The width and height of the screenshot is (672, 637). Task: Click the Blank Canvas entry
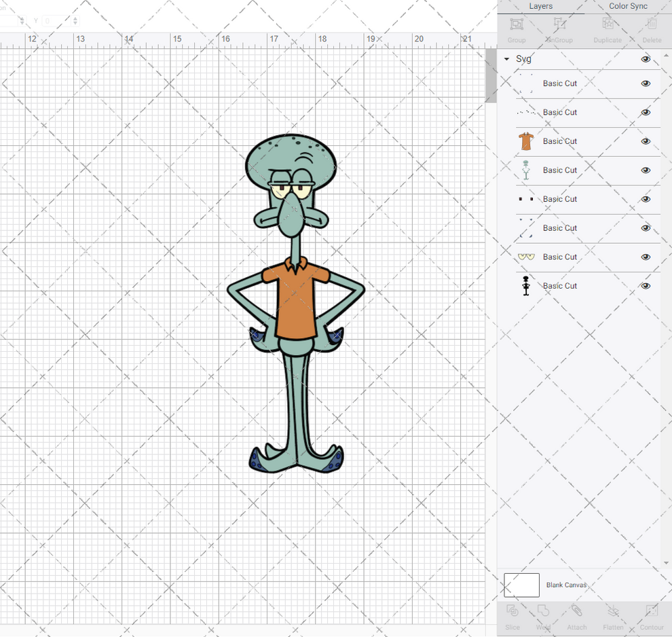[567, 585]
